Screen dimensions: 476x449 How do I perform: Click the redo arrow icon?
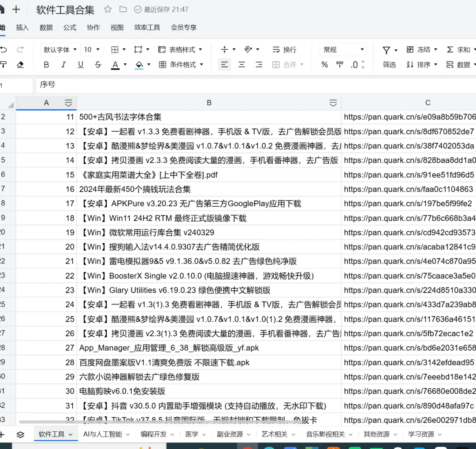coord(20,49)
